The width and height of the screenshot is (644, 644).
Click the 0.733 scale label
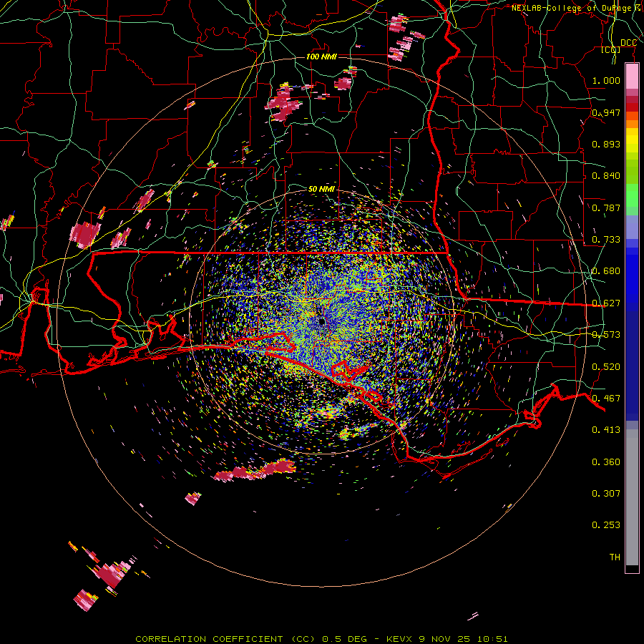click(606, 240)
